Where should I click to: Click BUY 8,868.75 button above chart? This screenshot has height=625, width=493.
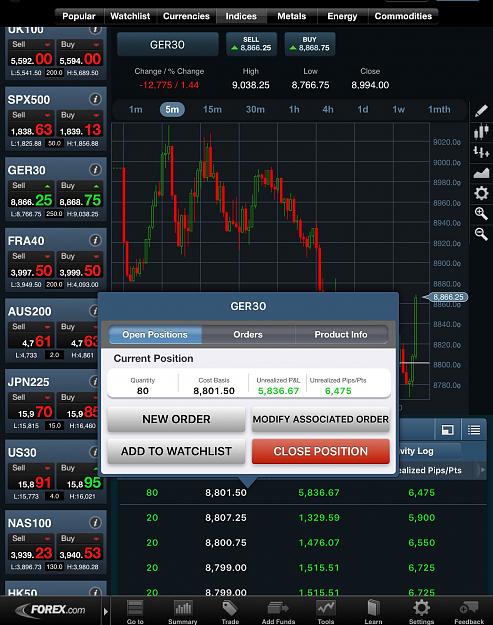310,44
